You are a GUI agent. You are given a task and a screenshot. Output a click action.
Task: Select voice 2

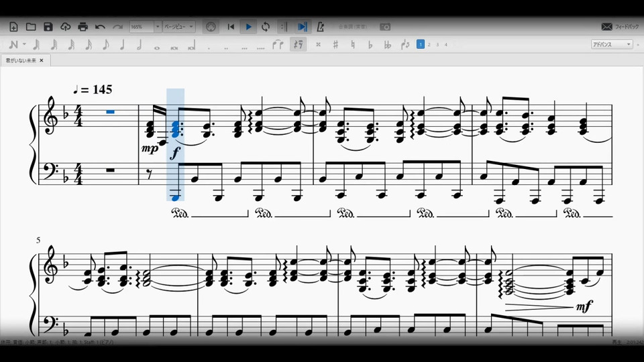click(x=429, y=45)
